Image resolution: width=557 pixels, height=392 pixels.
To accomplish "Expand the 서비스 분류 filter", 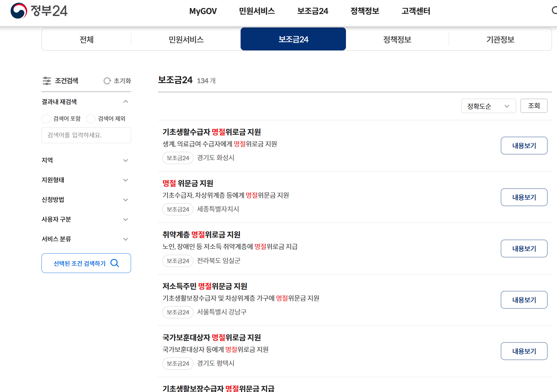I will pos(126,239).
